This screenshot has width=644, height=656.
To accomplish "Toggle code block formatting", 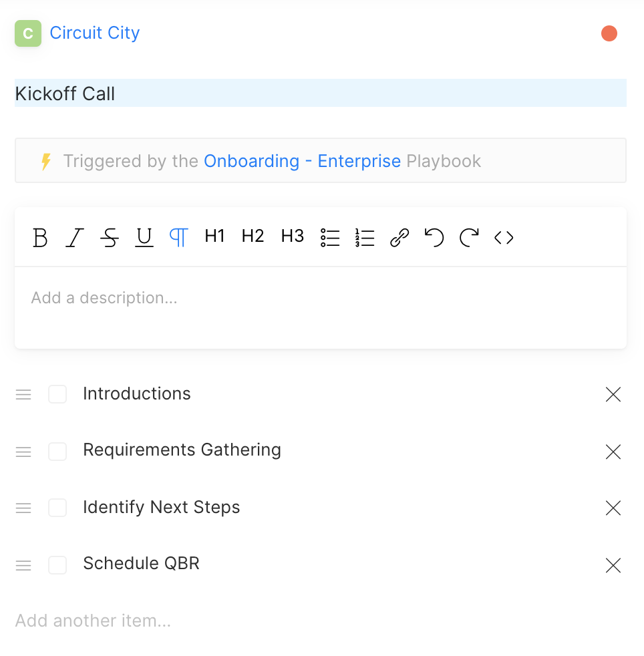I will (x=504, y=238).
